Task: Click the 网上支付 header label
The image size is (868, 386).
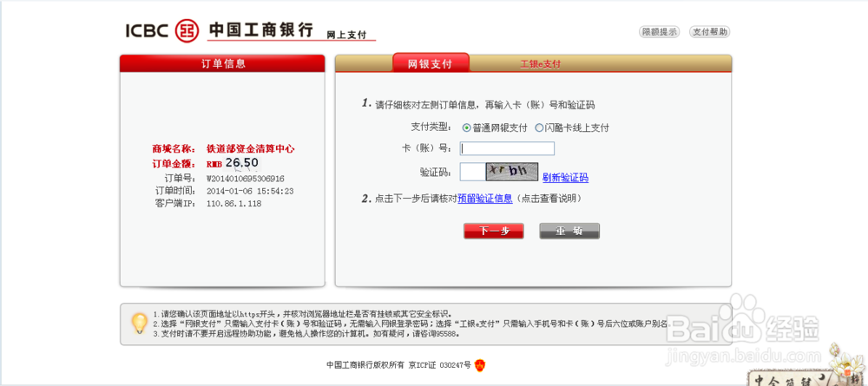Action: coord(346,35)
